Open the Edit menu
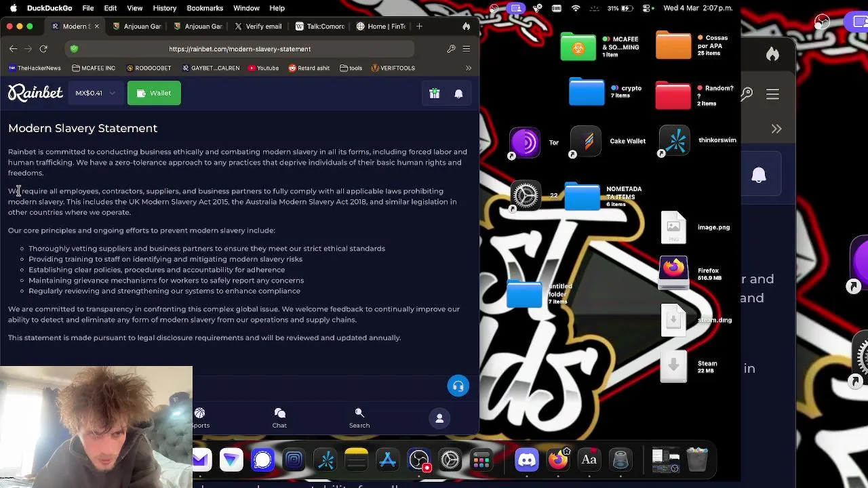The image size is (868, 488). (x=111, y=8)
